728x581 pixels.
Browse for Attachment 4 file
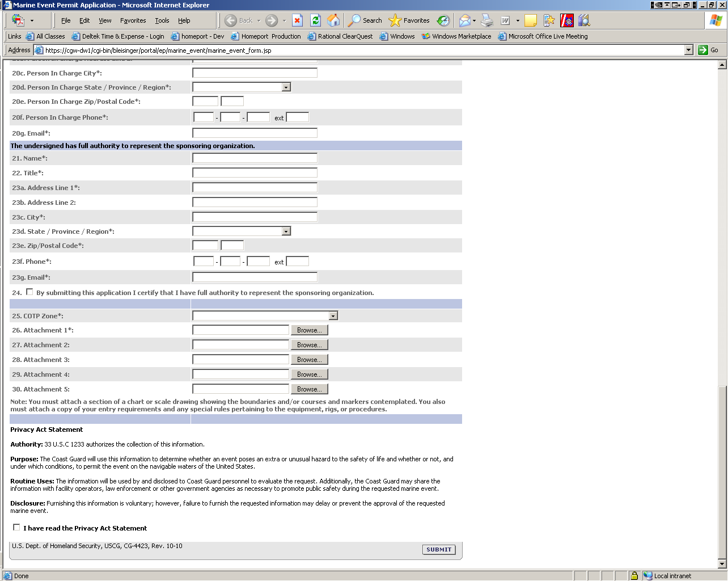pyautogui.click(x=309, y=374)
